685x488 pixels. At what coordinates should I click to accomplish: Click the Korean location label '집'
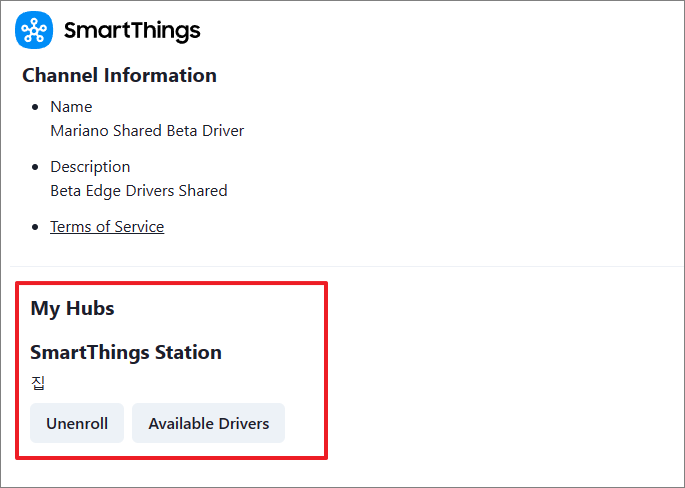38,383
